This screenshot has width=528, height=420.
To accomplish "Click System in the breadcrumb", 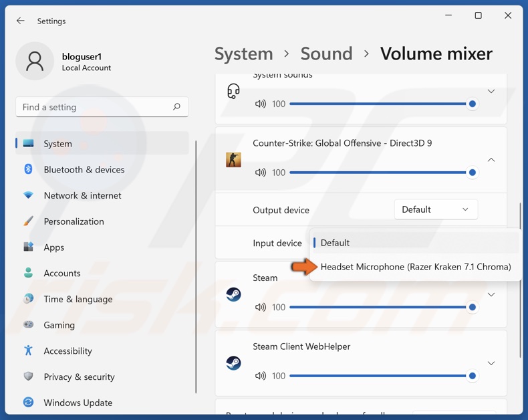I will coord(244,54).
